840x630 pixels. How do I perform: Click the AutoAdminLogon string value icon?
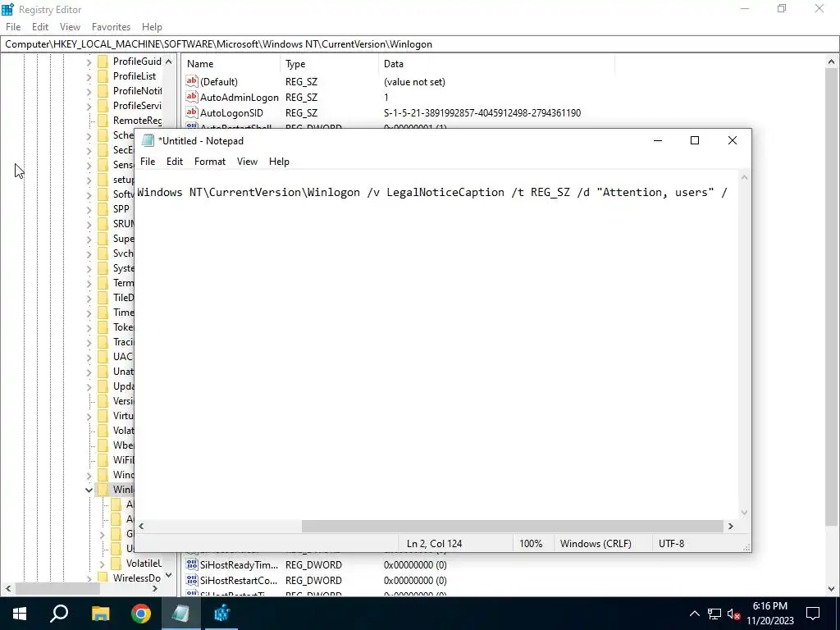[x=192, y=97]
